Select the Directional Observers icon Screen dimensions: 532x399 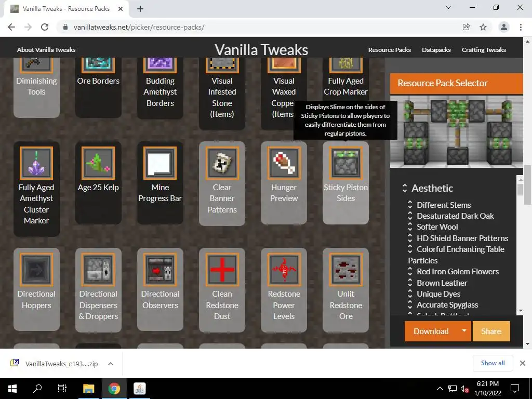pyautogui.click(x=160, y=270)
